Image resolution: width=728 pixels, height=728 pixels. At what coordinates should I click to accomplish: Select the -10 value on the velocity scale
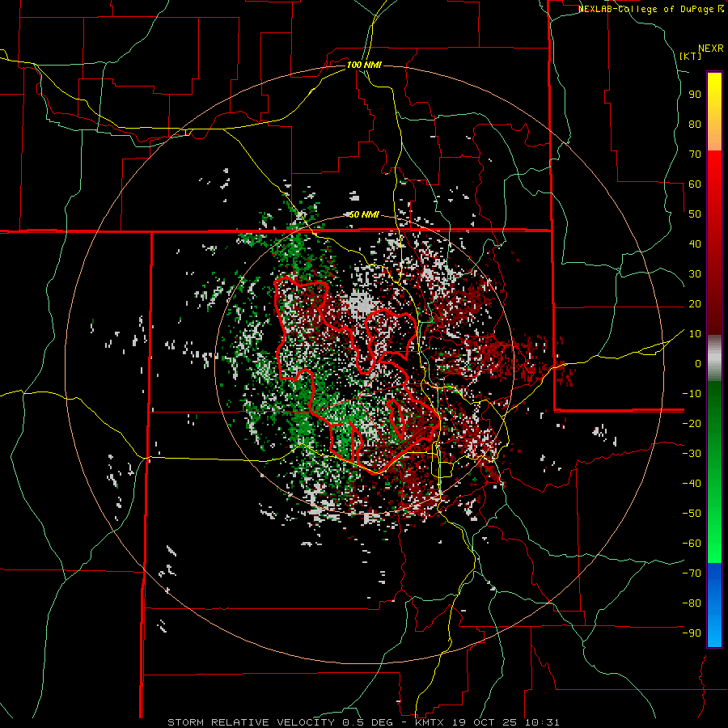[692, 394]
